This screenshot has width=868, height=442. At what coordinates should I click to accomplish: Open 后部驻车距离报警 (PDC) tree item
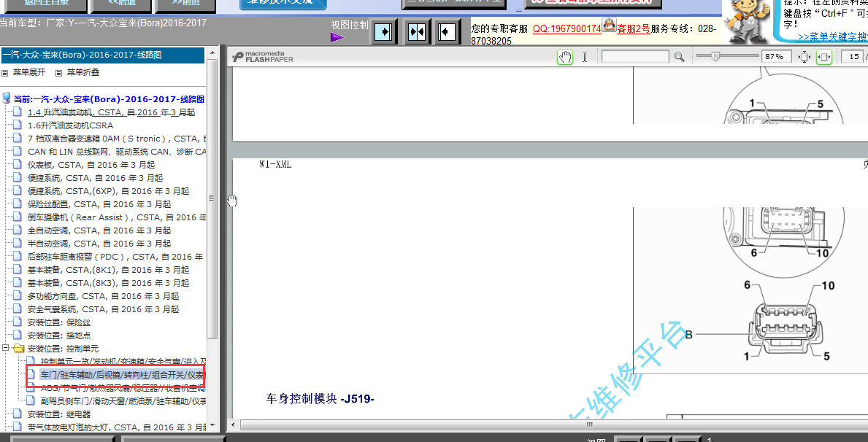pyautogui.click(x=117, y=257)
